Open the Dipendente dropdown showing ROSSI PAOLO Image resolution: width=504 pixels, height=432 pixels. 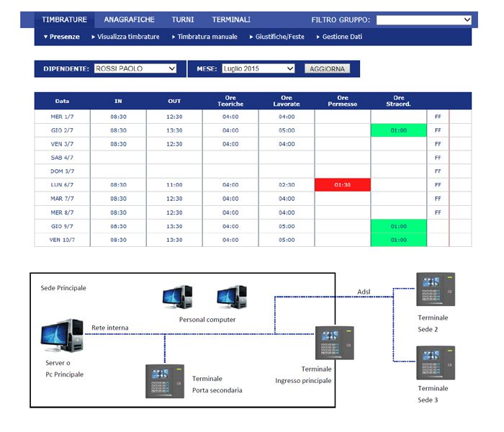pyautogui.click(x=135, y=69)
